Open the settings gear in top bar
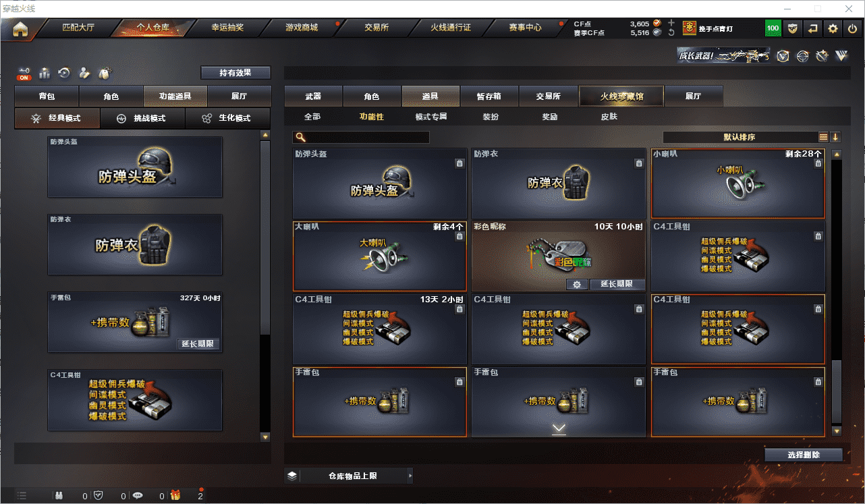Image resolution: width=865 pixels, height=504 pixels. pyautogui.click(x=833, y=28)
